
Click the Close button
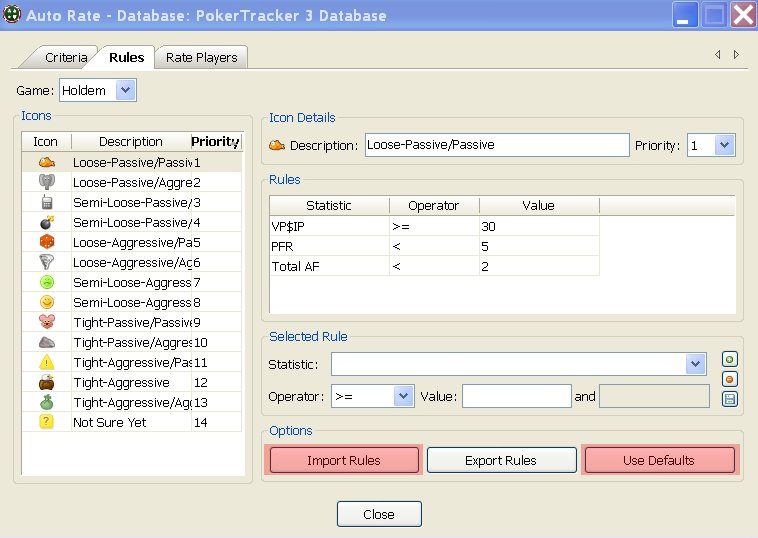tap(379, 514)
